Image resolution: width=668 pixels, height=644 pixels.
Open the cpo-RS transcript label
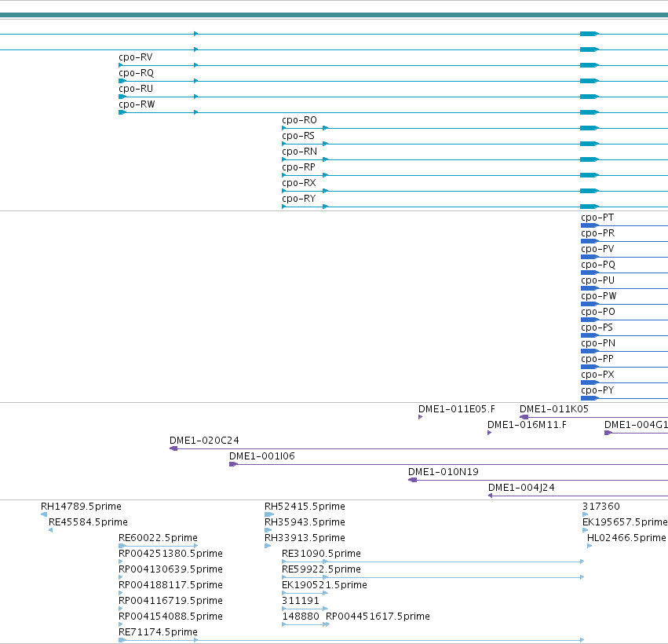point(297,136)
